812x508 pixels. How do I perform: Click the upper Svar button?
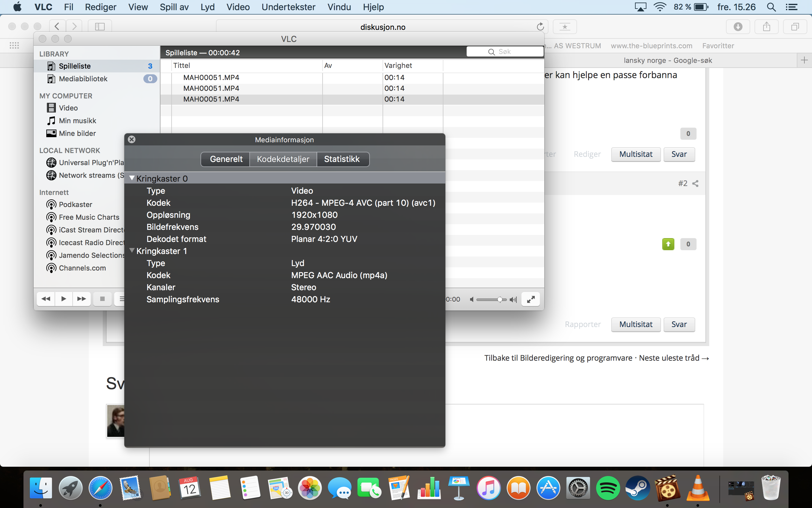click(x=679, y=154)
